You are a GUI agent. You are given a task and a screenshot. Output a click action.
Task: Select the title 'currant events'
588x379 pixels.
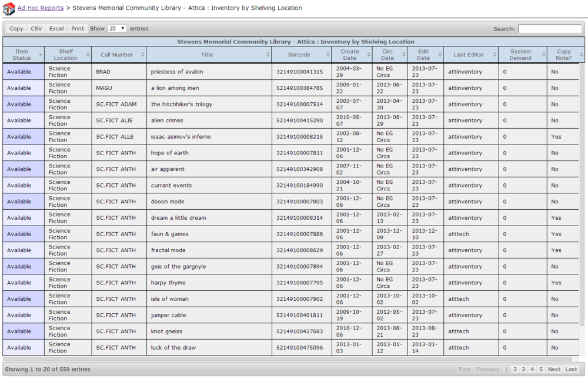[171, 185]
